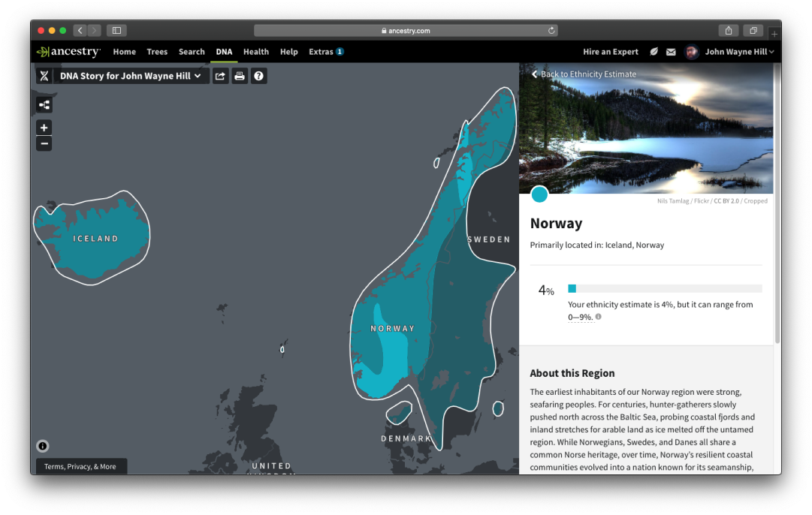Open the Safari share menu

tap(728, 31)
